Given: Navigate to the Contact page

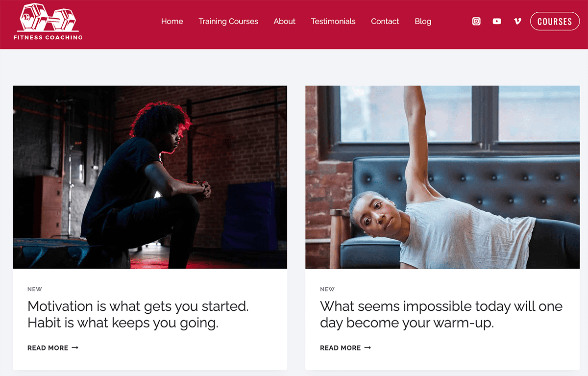Looking at the screenshot, I should click(385, 21).
